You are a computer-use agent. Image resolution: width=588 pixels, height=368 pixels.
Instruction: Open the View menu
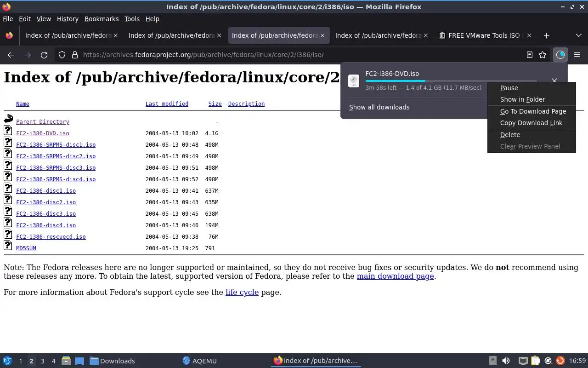pyautogui.click(x=44, y=19)
